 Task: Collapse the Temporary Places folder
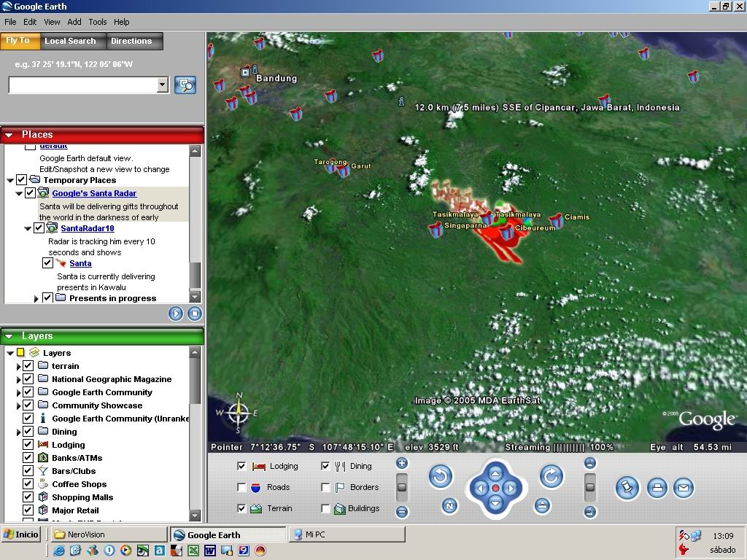(10, 181)
